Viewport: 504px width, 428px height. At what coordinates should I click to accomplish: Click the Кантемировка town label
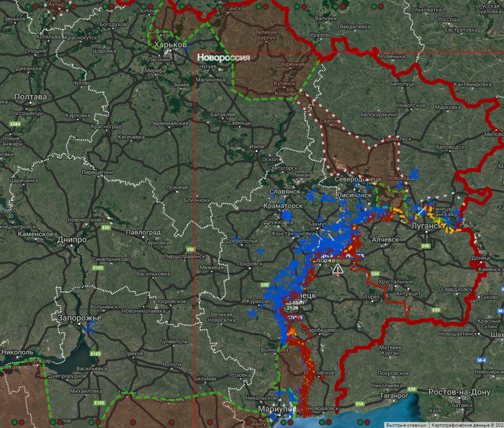click(x=472, y=84)
